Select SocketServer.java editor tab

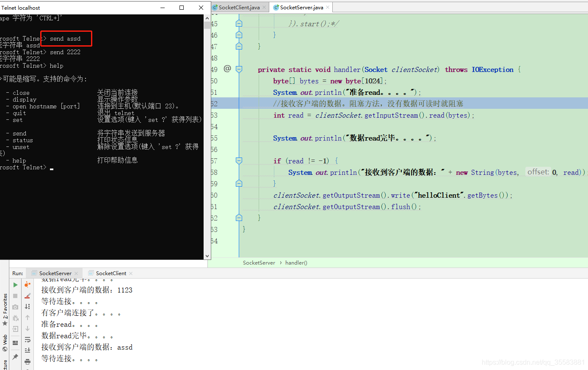[x=301, y=7]
